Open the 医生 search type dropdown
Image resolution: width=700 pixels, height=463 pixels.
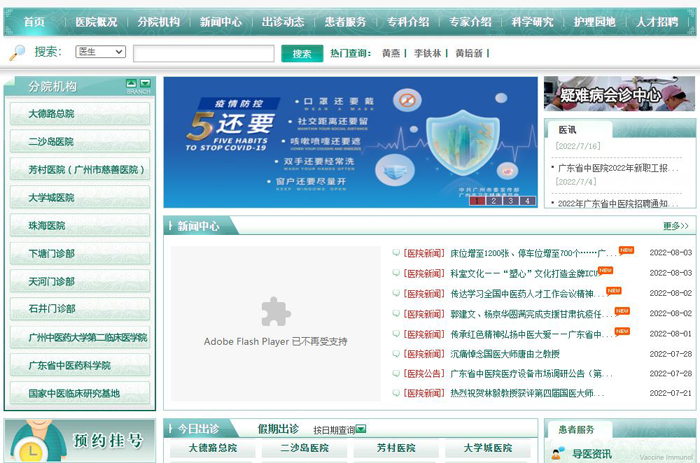[x=101, y=53]
